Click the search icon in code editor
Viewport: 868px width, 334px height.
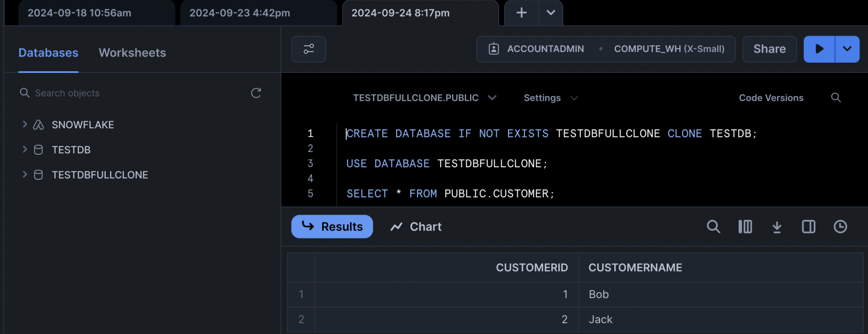click(836, 98)
